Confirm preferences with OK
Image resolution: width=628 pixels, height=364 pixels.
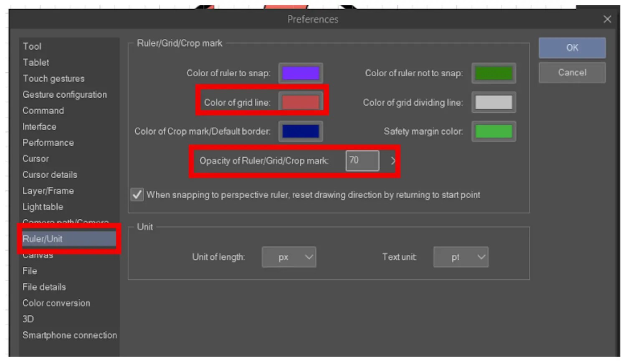click(572, 48)
